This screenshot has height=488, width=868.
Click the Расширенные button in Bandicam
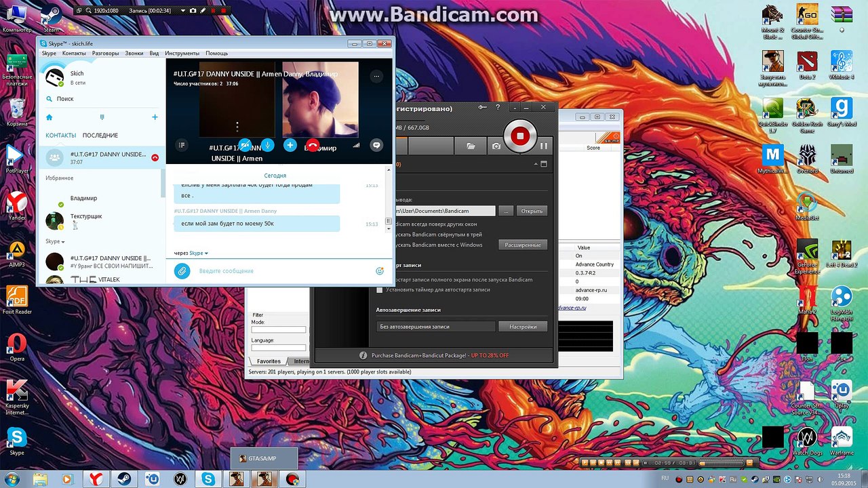pyautogui.click(x=523, y=245)
